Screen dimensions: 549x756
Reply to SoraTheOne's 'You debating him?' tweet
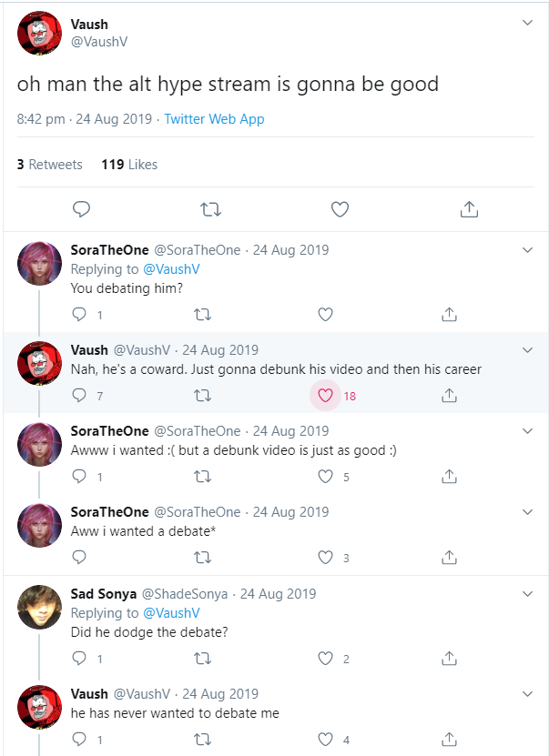[x=79, y=315]
